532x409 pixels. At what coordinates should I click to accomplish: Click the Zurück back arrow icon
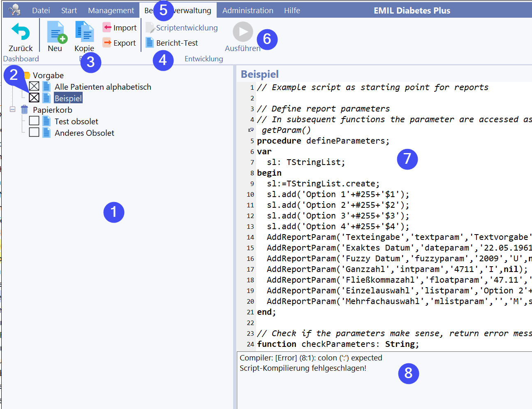point(21,32)
